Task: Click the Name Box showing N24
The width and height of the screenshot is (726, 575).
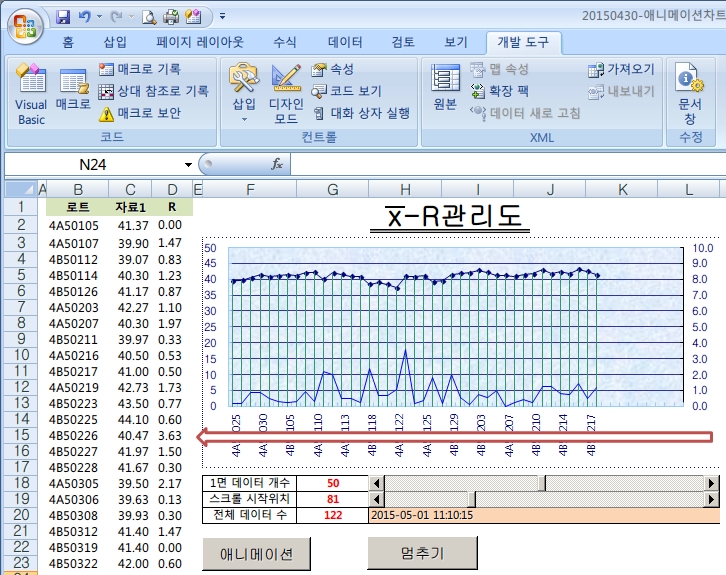Action: coord(93,165)
